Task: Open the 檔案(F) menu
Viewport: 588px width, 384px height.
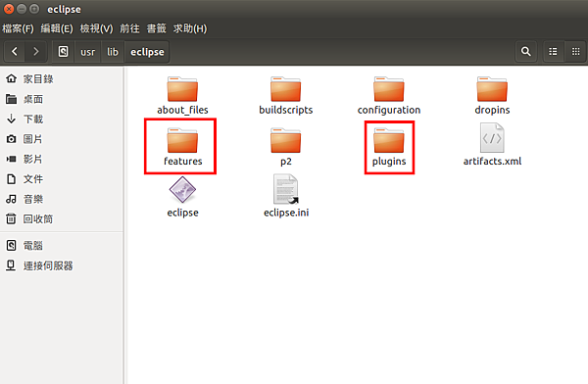Action: pos(18,28)
